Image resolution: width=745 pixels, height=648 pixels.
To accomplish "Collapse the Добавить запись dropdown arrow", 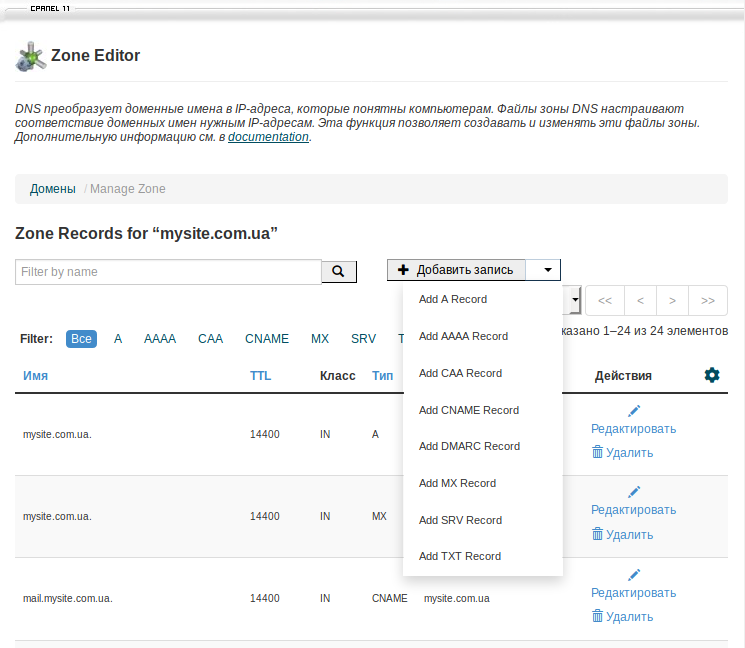I will click(x=546, y=270).
